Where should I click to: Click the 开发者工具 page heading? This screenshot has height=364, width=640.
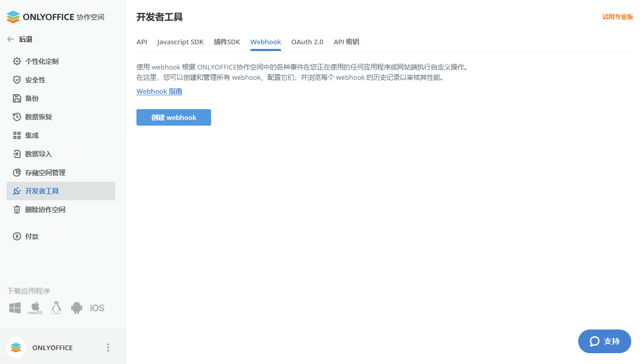[160, 17]
